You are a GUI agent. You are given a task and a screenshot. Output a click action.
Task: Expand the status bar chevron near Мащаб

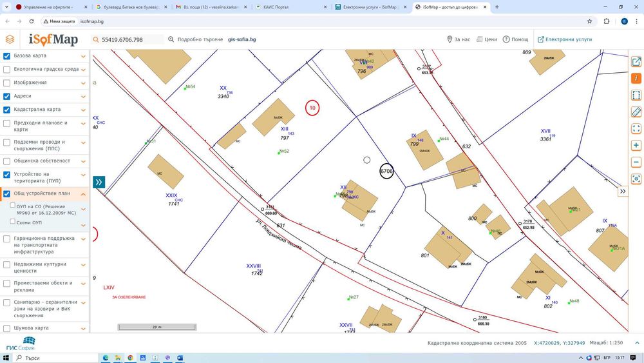(x=637, y=342)
